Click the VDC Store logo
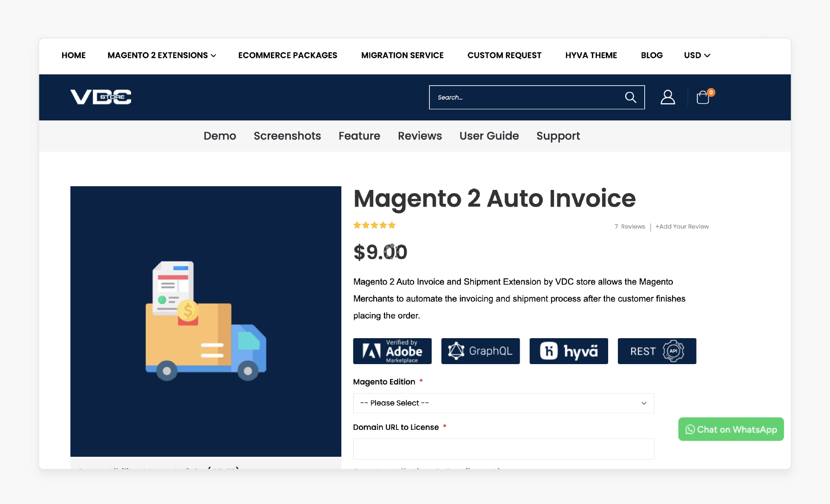This screenshot has height=504, width=830. [101, 97]
